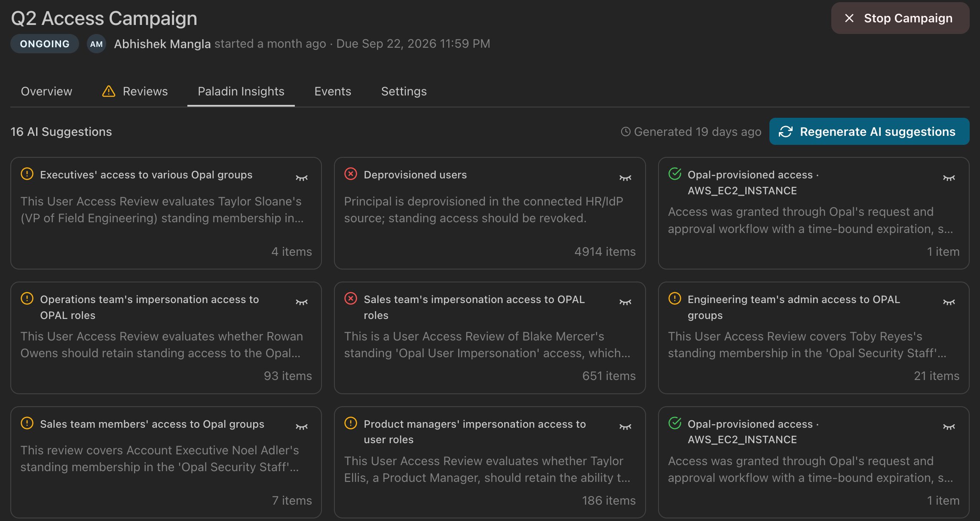Click '4914 items' count
The image size is (980, 521).
[x=605, y=251]
